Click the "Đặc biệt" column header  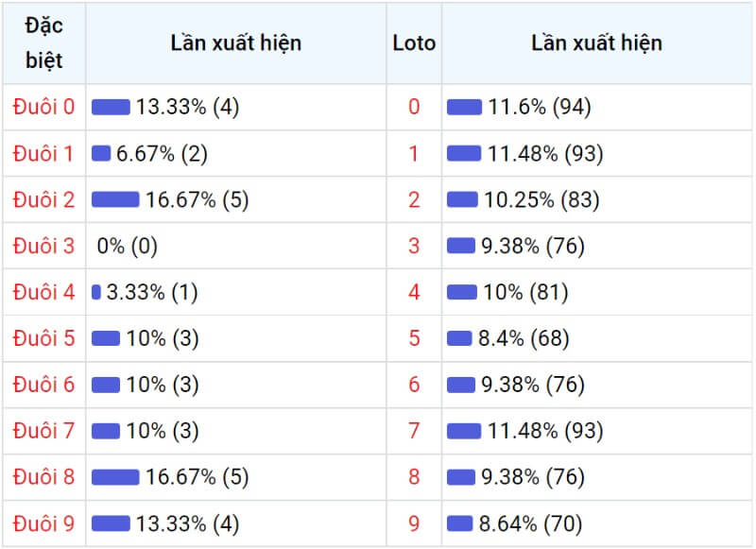point(43,43)
